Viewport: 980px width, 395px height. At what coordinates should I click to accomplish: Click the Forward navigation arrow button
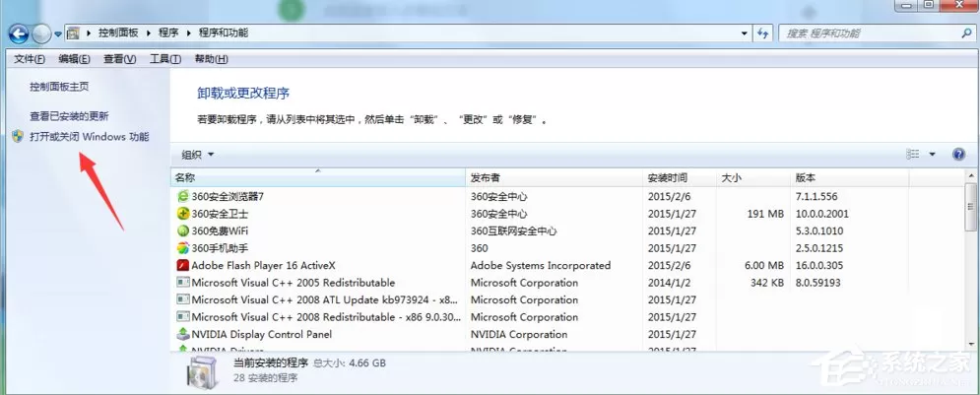[41, 33]
